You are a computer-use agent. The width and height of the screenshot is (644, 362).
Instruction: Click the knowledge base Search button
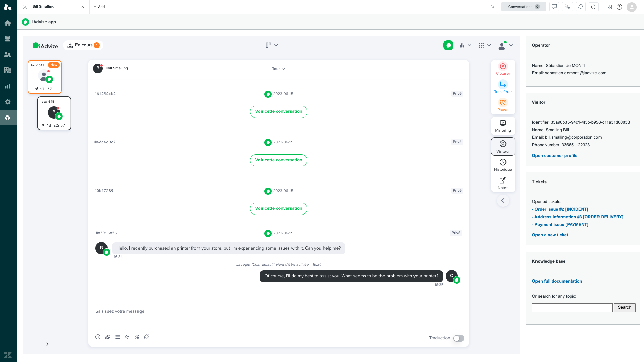(x=624, y=307)
